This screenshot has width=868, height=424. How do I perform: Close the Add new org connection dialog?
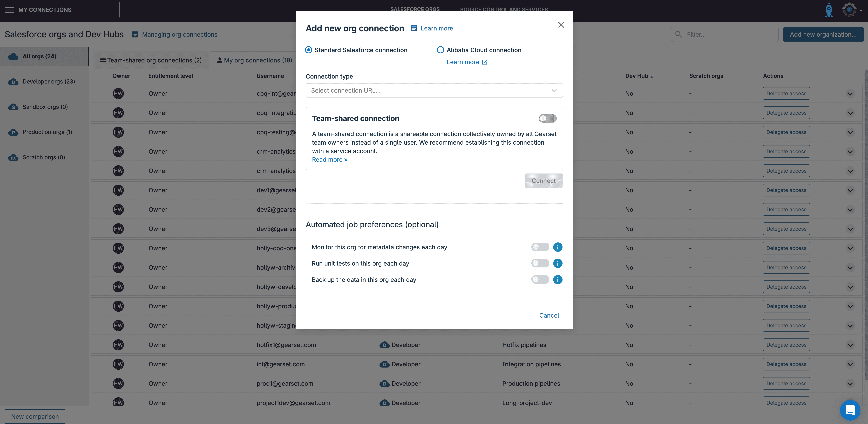pyautogui.click(x=561, y=25)
